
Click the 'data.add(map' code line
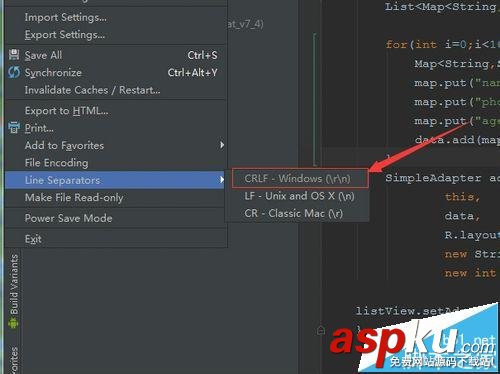[457, 140]
